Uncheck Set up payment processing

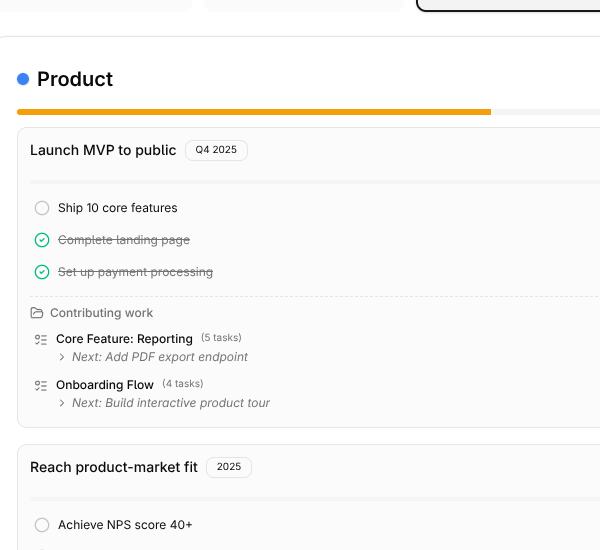[42, 272]
